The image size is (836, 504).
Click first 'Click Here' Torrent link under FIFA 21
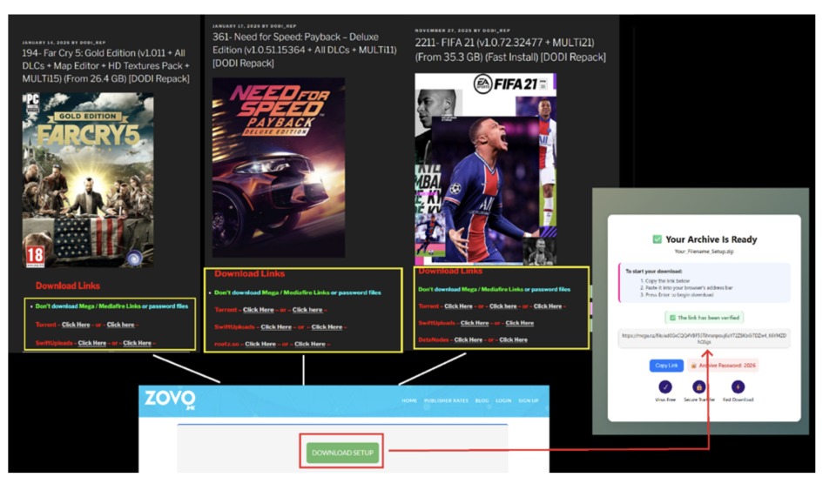[x=458, y=306]
